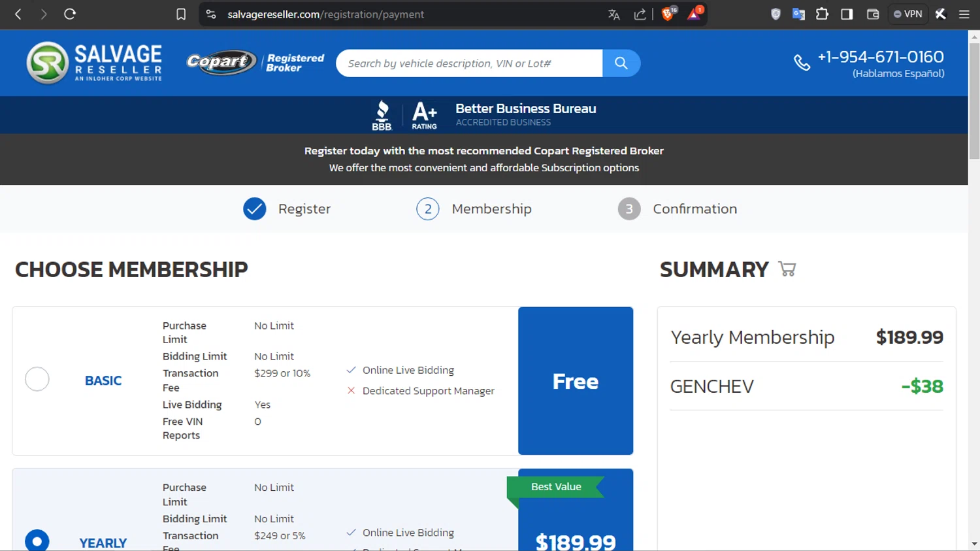Focus the vehicle search input field

coord(469,63)
